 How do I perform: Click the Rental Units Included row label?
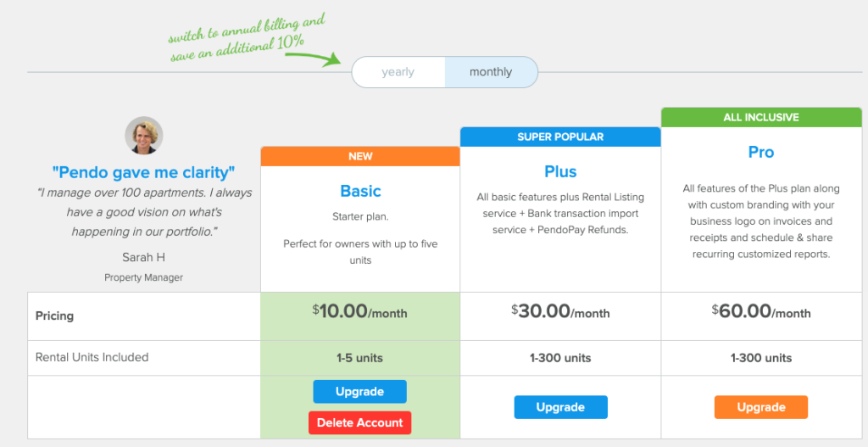point(92,357)
